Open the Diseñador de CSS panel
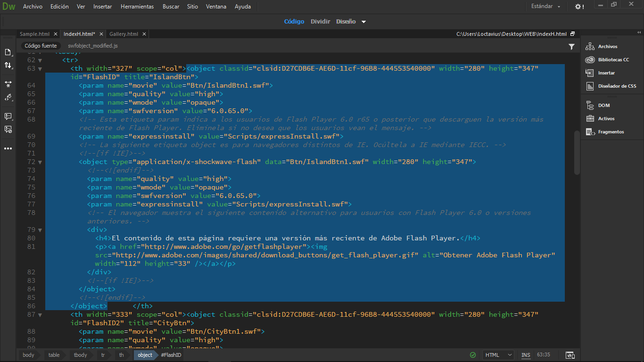This screenshot has height=362, width=644. click(x=611, y=86)
